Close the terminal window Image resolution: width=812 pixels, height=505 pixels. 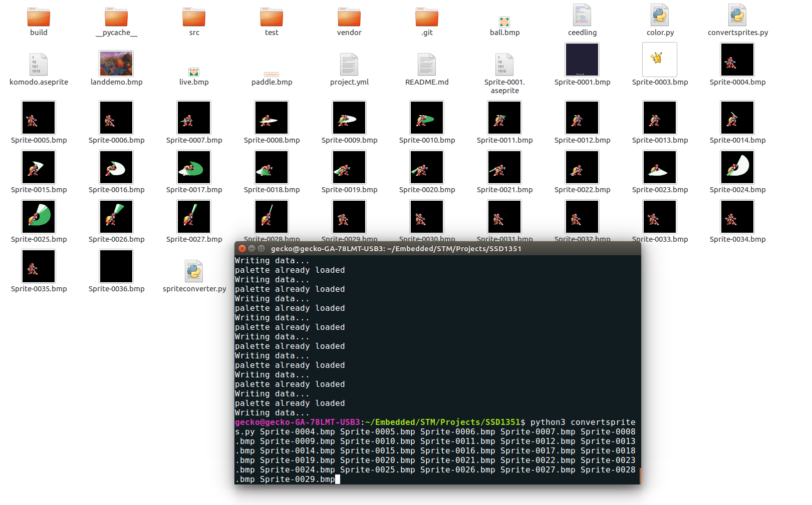coord(242,248)
